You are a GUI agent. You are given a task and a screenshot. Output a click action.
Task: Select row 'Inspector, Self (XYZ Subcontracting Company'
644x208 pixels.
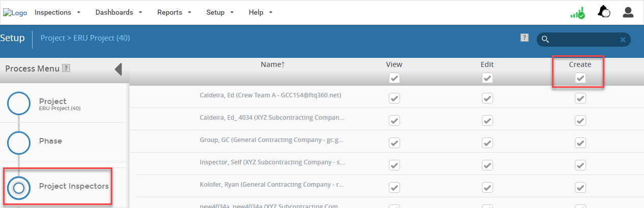(387, 163)
